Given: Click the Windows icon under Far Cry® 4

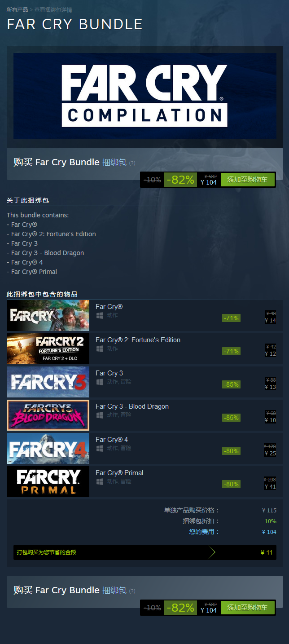Looking at the screenshot, I should 100,448.
